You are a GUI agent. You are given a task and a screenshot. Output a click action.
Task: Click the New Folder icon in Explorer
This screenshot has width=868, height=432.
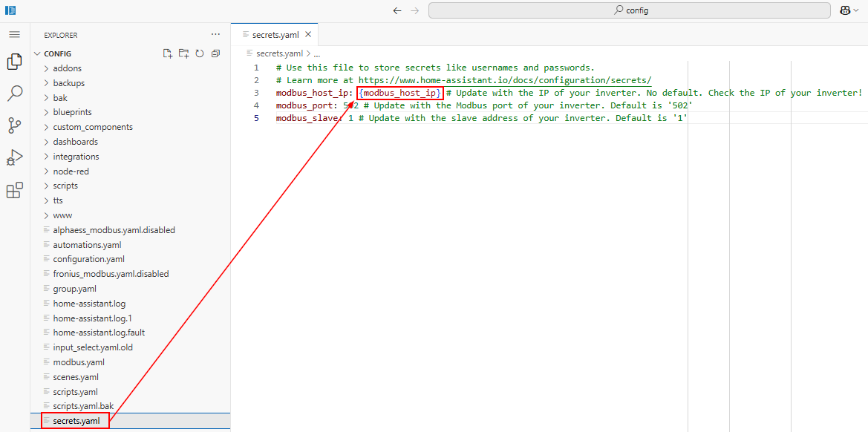point(183,53)
